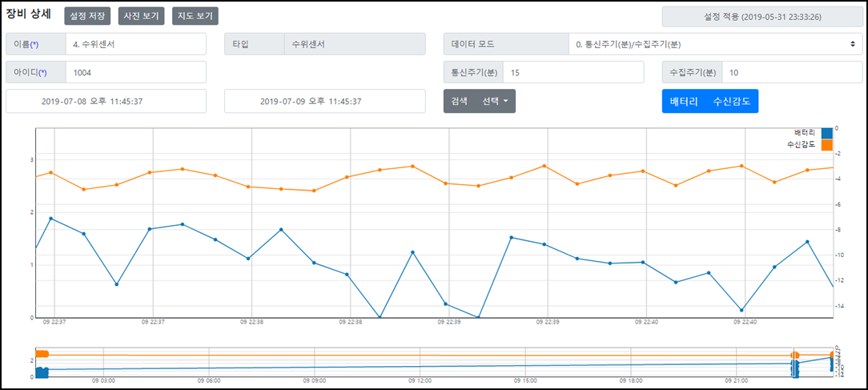The width and height of the screenshot is (868, 390).
Task: Select the start date 2019-07-08 field
Action: click(106, 101)
